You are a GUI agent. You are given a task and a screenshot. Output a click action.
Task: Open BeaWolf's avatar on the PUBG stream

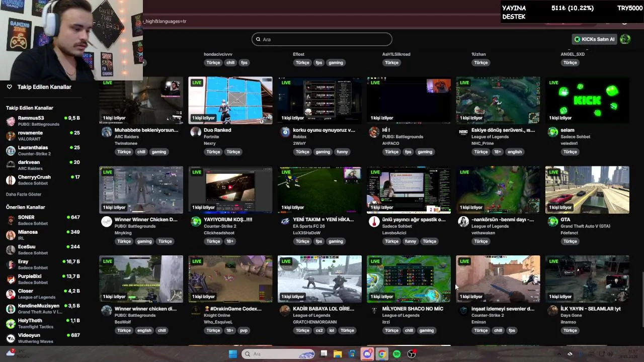point(107,311)
